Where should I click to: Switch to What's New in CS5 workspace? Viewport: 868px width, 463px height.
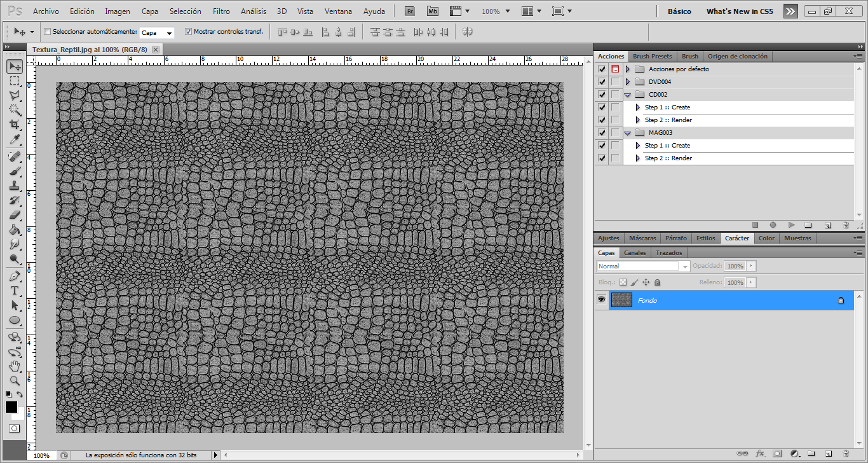click(740, 11)
